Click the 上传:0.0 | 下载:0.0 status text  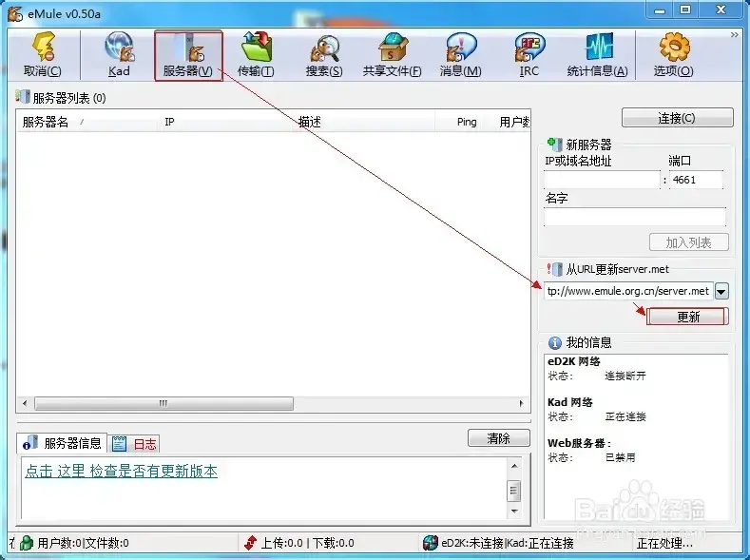coord(308,543)
